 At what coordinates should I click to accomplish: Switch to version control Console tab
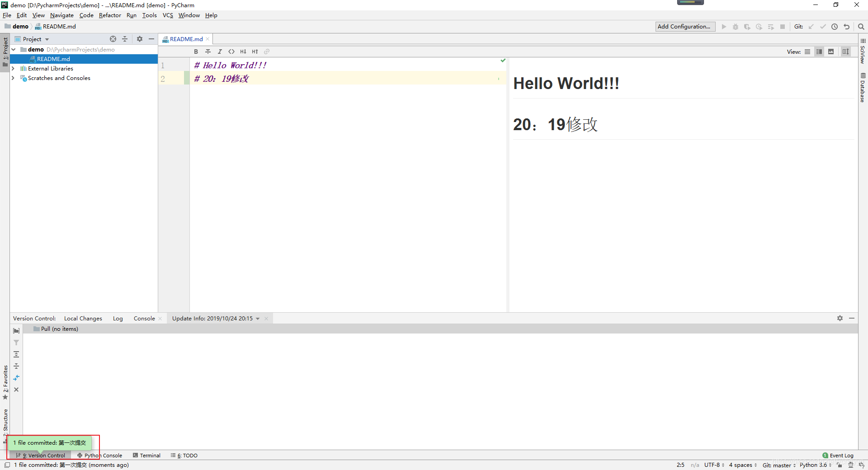click(x=144, y=319)
